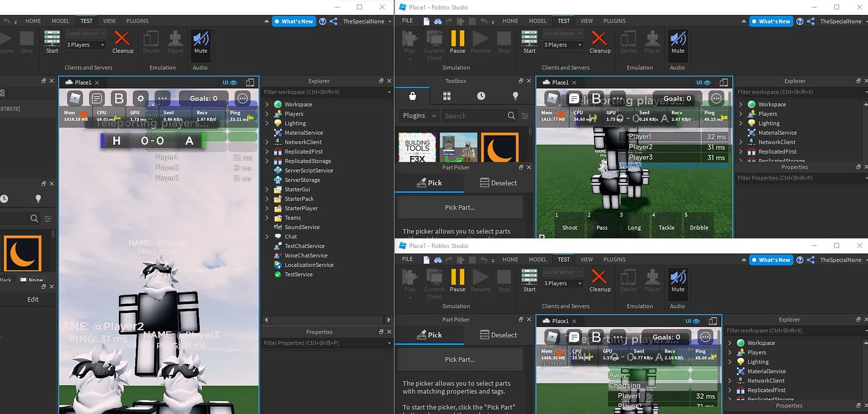The image size is (868, 414).
Task: Select Building Tools F3X thumbnail in Toolbox
Action: [x=418, y=147]
